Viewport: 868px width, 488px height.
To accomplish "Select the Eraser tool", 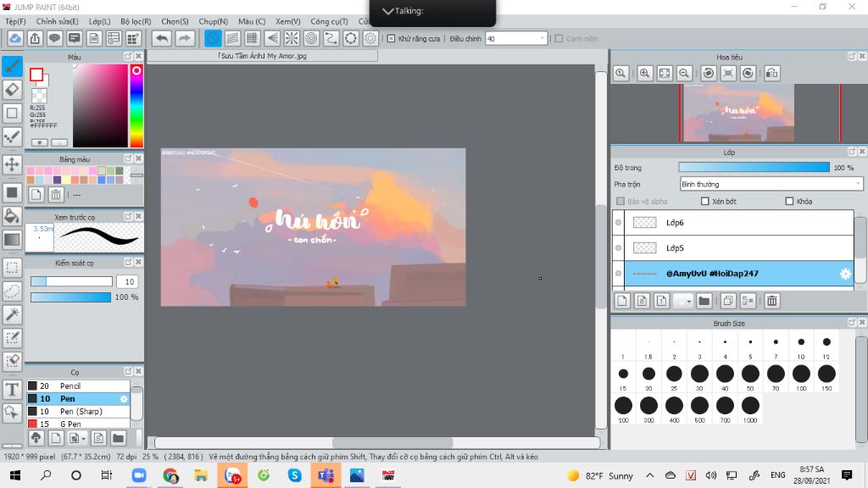I will click(12, 90).
